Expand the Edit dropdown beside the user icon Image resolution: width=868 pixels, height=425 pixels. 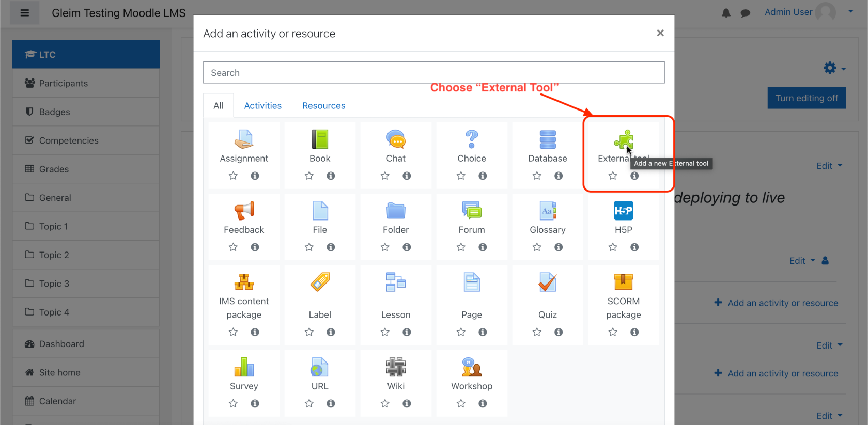802,261
